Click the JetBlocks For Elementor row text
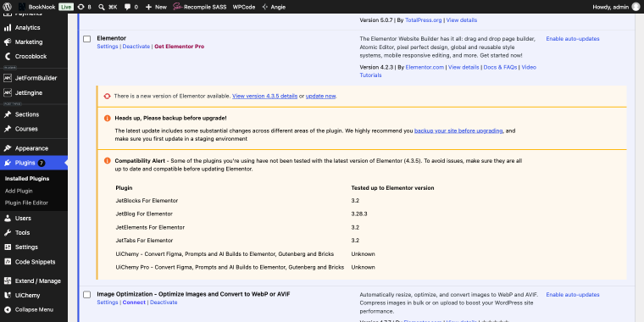The width and height of the screenshot is (644, 322). tap(147, 201)
